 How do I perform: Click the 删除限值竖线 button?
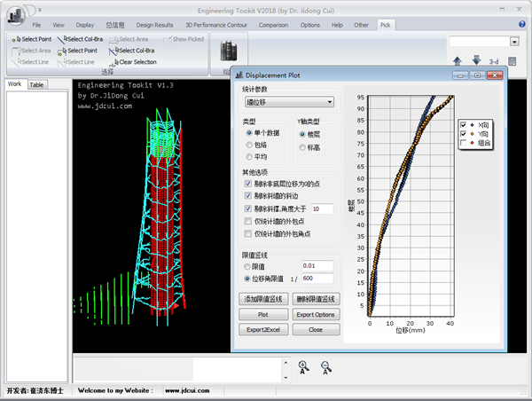tap(316, 299)
